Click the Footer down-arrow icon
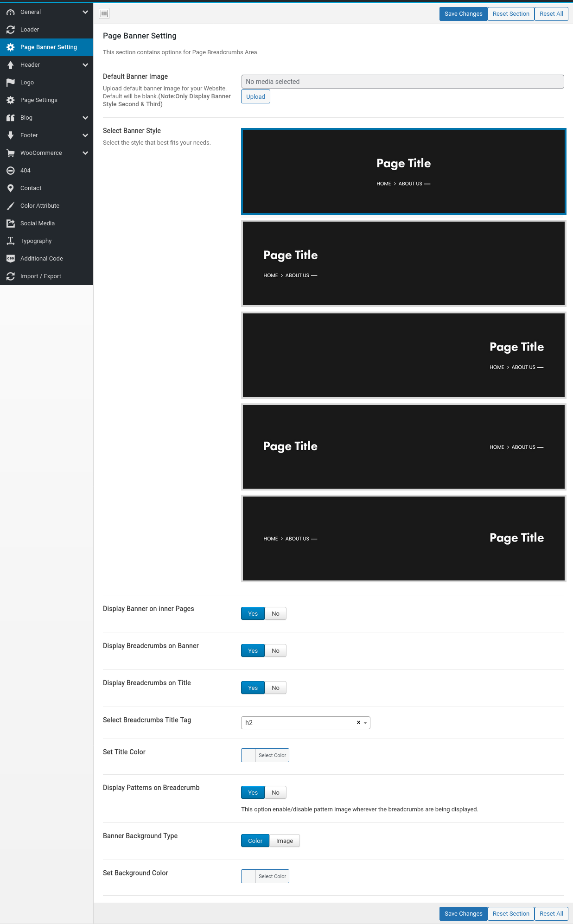The height and width of the screenshot is (924, 573). [x=11, y=135]
